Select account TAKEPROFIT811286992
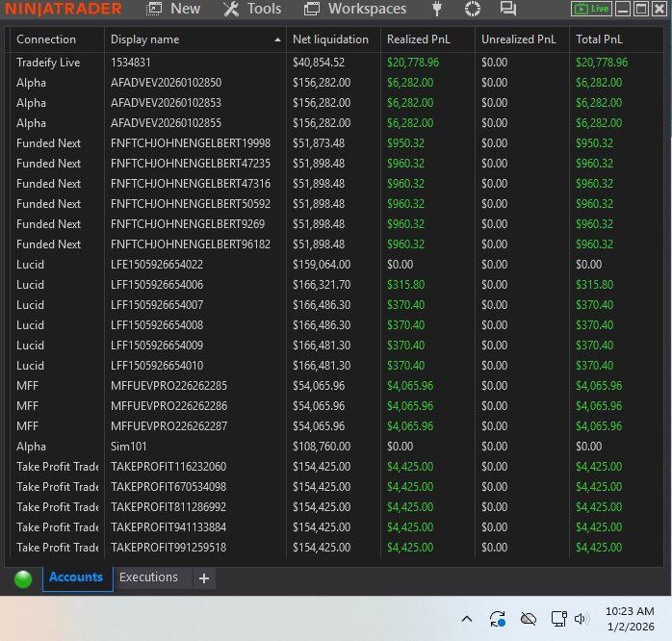Image resolution: width=672 pixels, height=641 pixels. (x=168, y=507)
